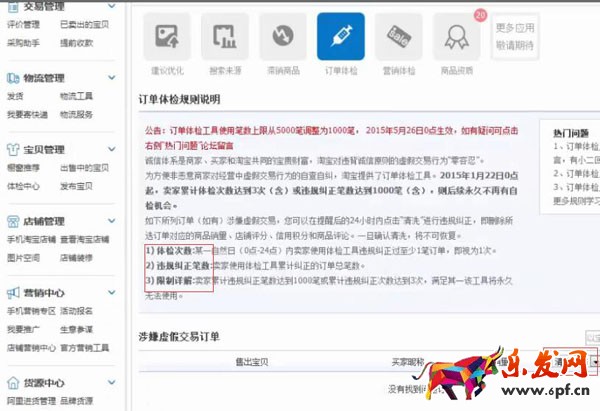Open 查看淘宝店铺 link

85,240
